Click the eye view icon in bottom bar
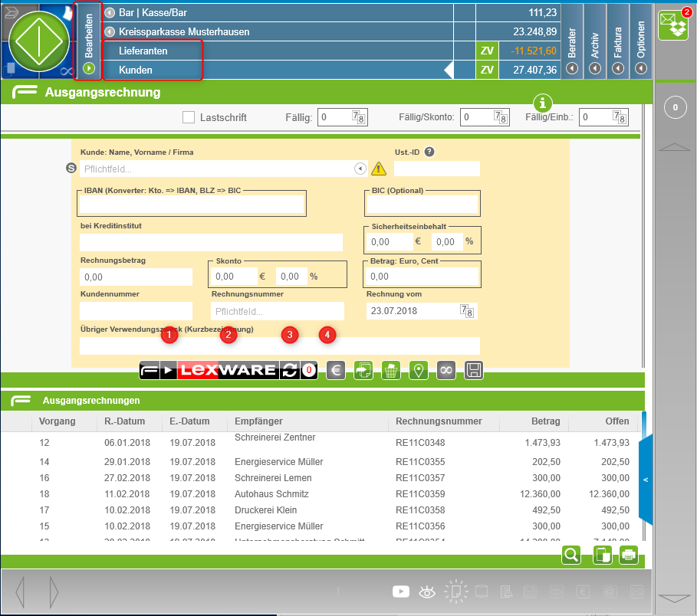Viewport: 697px width, 616px height. coord(427,591)
